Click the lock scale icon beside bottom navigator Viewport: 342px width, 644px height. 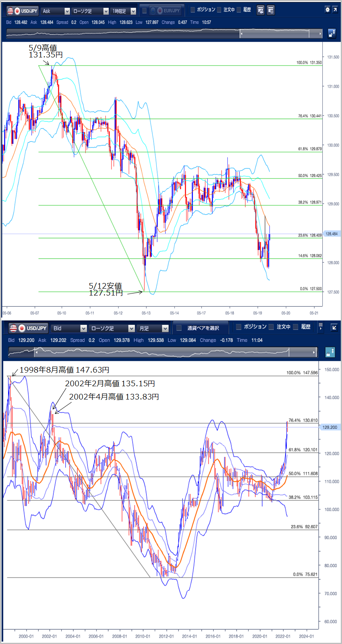[330, 352]
